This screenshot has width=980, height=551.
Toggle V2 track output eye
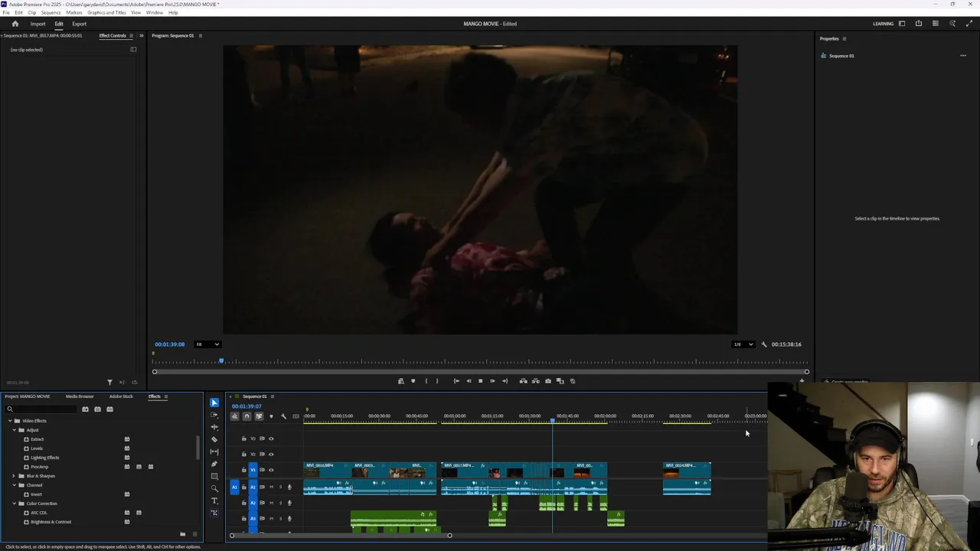click(x=271, y=454)
